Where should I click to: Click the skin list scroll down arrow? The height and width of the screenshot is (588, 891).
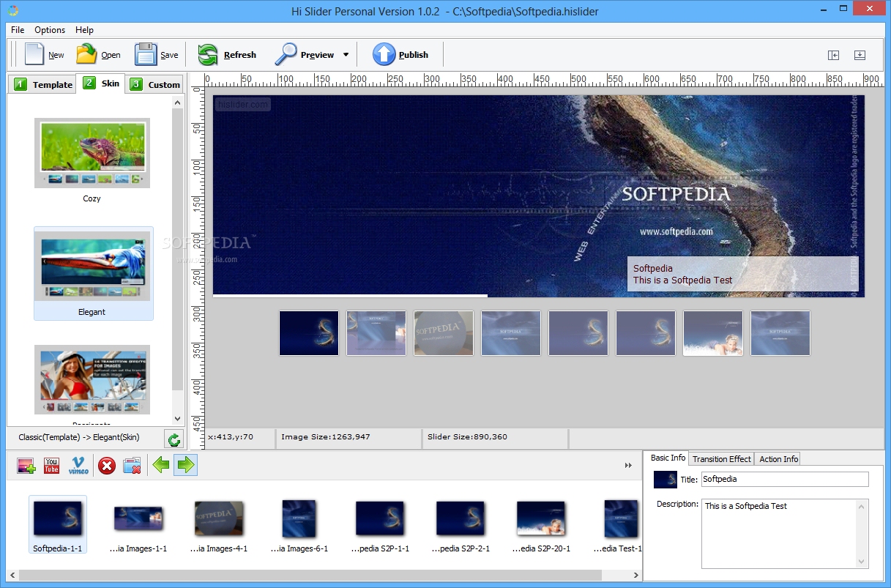coord(178,419)
